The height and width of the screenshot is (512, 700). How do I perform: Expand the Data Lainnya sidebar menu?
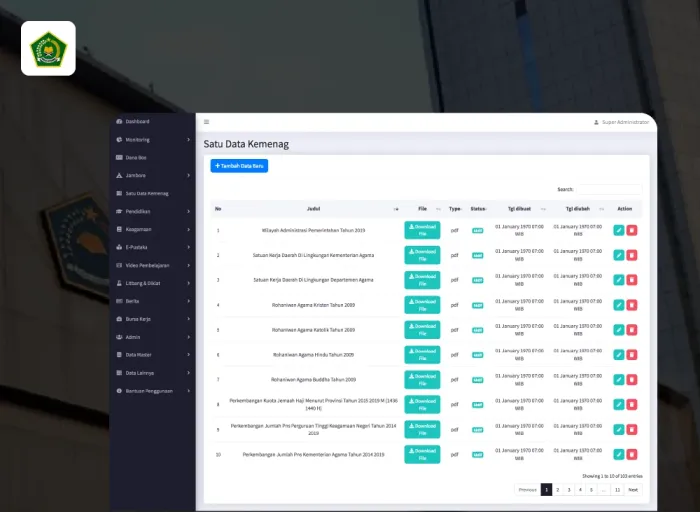(153, 373)
